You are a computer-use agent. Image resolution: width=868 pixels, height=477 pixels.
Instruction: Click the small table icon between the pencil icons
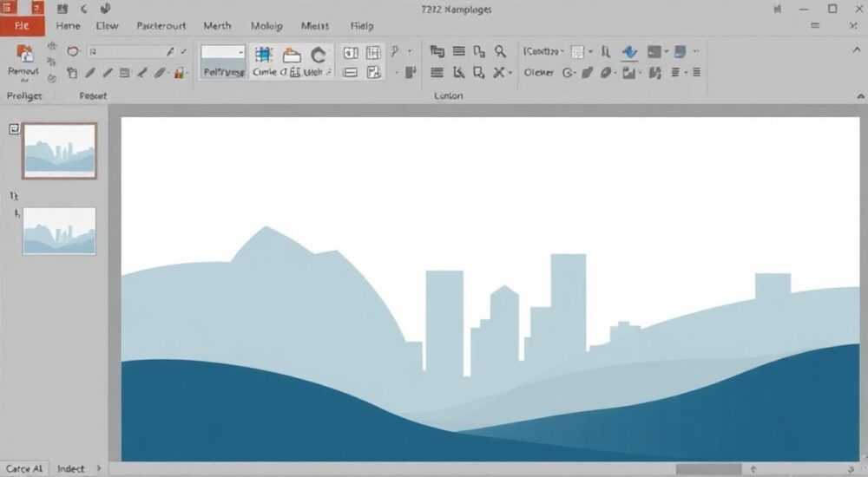(124, 73)
